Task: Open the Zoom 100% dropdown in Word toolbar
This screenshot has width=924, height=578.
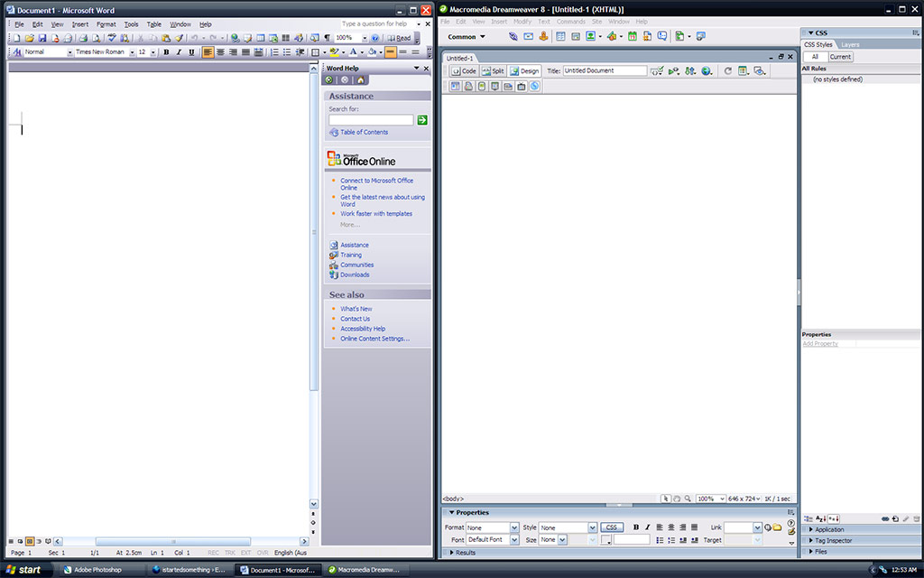Action: click(365, 38)
